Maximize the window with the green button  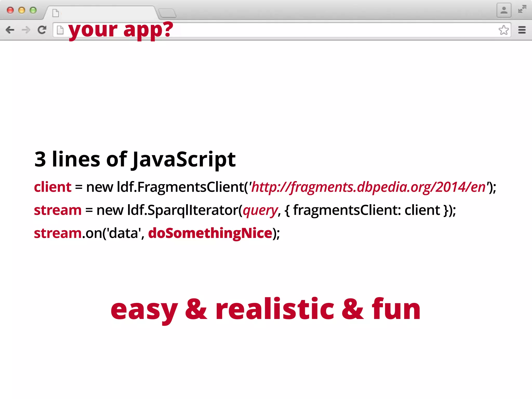pos(33,10)
